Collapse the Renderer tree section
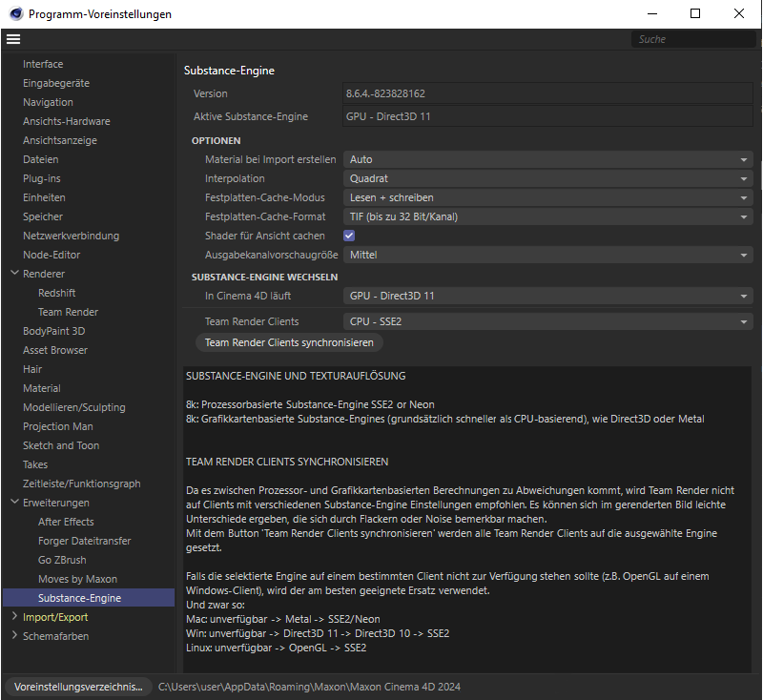763x700 pixels. coord(14,274)
